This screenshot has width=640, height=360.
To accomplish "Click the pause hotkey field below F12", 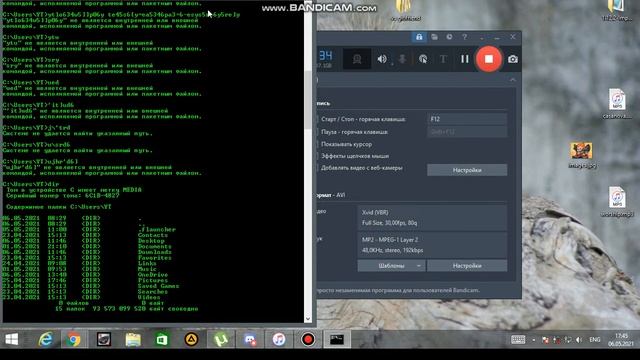I will pyautogui.click(x=467, y=132).
